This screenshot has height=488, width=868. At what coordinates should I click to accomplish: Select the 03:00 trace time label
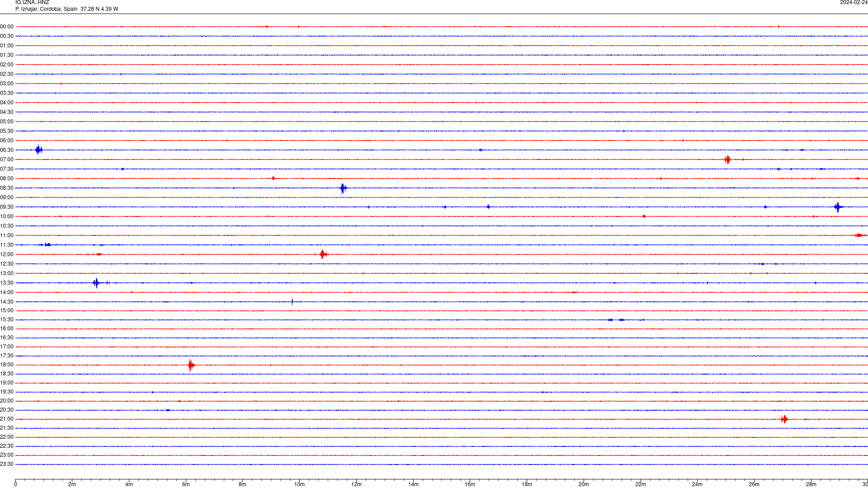[7, 84]
